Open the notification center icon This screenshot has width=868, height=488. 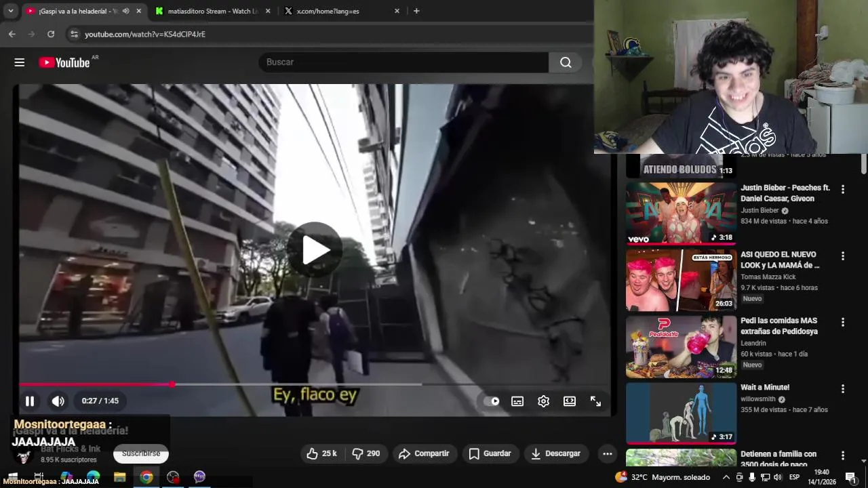850,477
